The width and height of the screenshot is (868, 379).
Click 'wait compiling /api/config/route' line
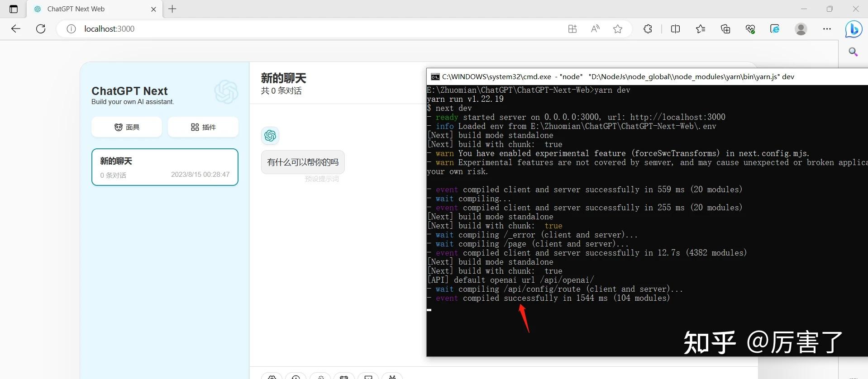pos(555,289)
